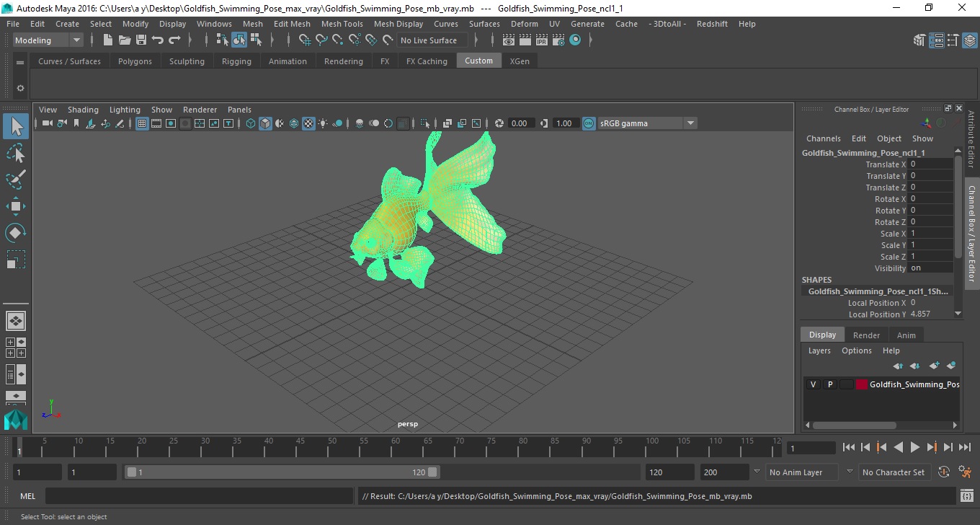This screenshot has height=525, width=980.
Task: Choose the Scale tool in toolbox
Action: coord(15,260)
